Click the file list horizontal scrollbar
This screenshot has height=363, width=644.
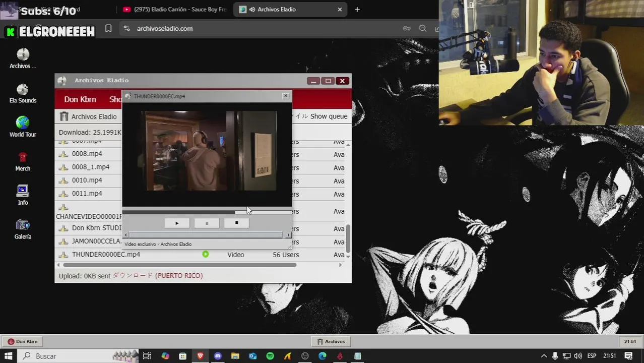coord(180,265)
